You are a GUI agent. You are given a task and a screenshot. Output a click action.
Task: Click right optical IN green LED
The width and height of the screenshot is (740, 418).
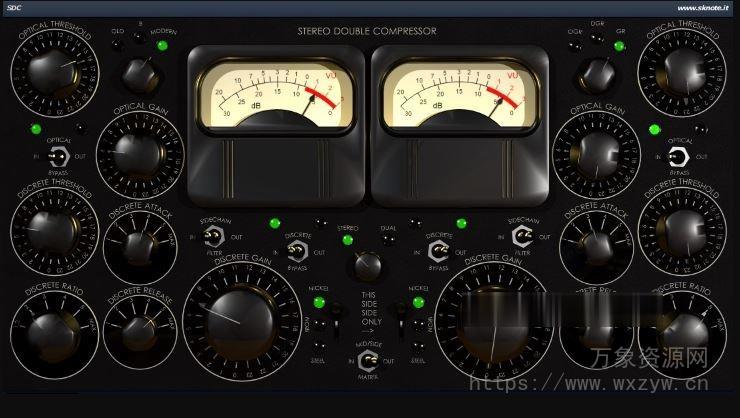654,129
